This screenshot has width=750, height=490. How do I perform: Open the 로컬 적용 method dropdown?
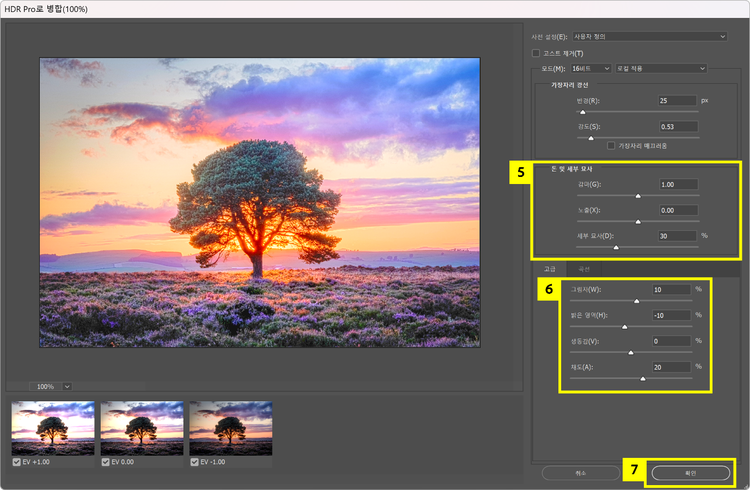[661, 68]
